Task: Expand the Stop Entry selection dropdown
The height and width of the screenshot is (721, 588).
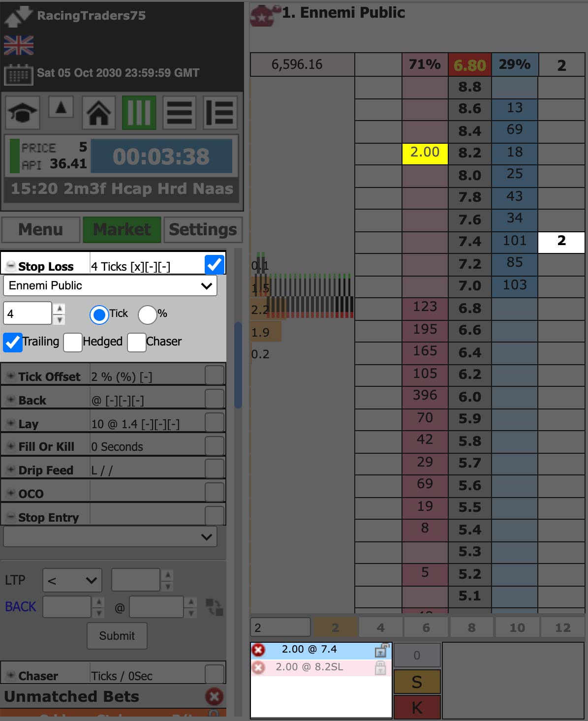Action: pyautogui.click(x=110, y=537)
